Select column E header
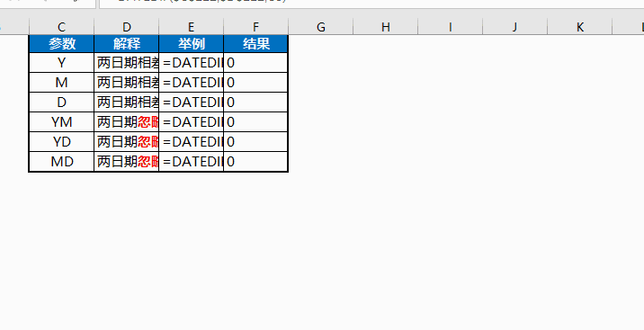 191,27
